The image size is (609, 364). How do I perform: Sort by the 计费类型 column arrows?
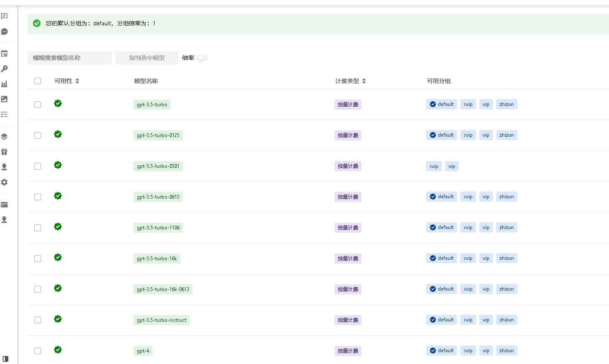[364, 81]
